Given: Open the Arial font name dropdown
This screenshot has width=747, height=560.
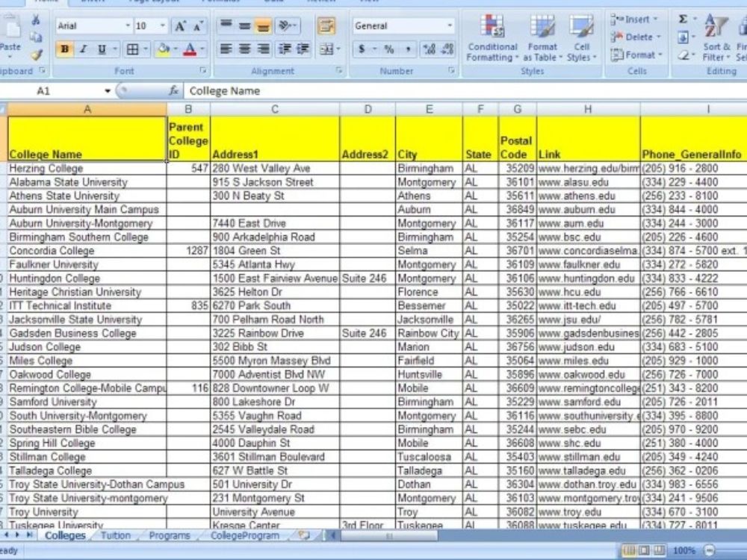Looking at the screenshot, I should pyautogui.click(x=128, y=25).
